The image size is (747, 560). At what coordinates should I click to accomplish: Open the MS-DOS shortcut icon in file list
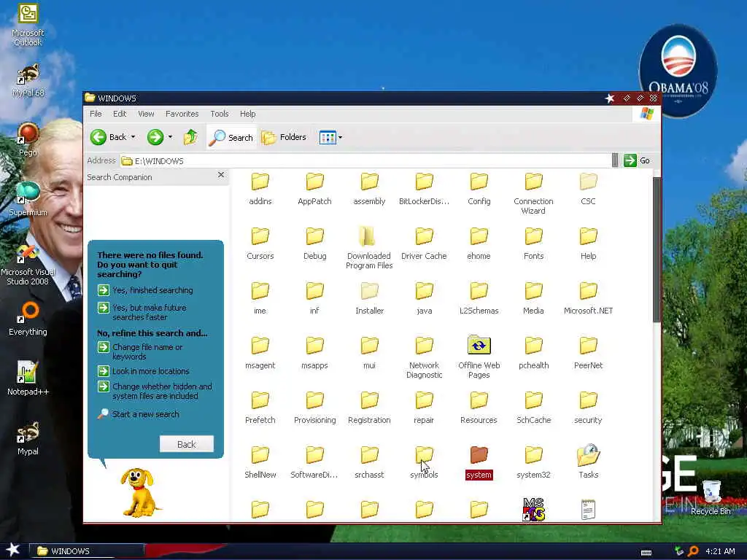pyautogui.click(x=533, y=509)
